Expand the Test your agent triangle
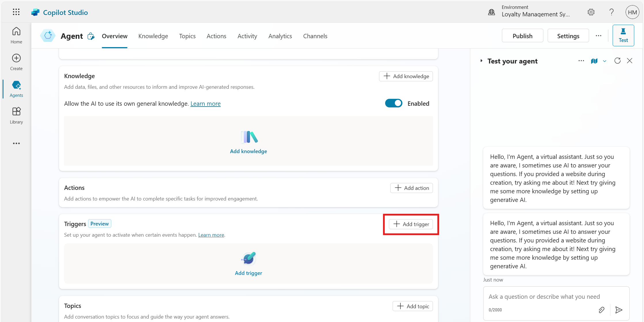 (481, 61)
